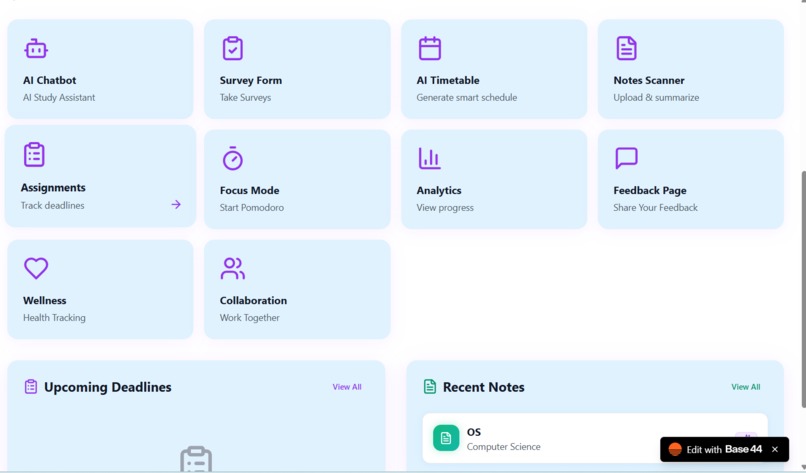Viewport: 806px width, 473px height.
Task: Click the Recent Notes heading
Action: pos(484,387)
